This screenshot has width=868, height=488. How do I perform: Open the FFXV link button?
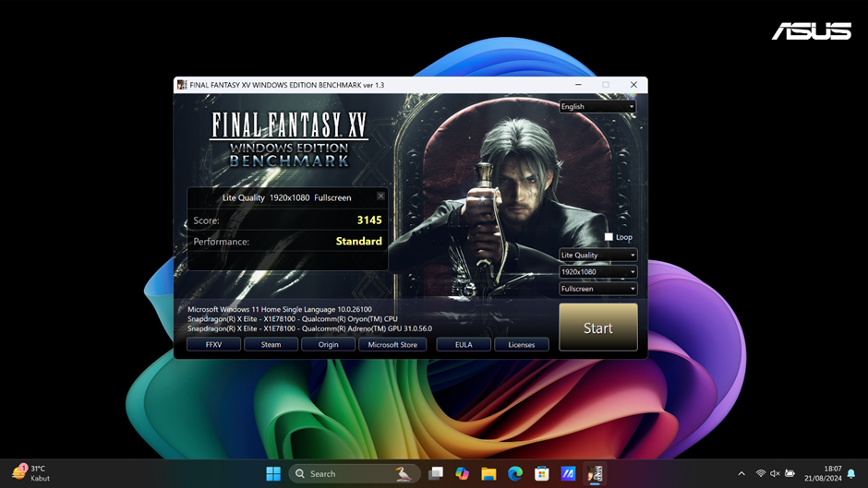[x=213, y=344]
